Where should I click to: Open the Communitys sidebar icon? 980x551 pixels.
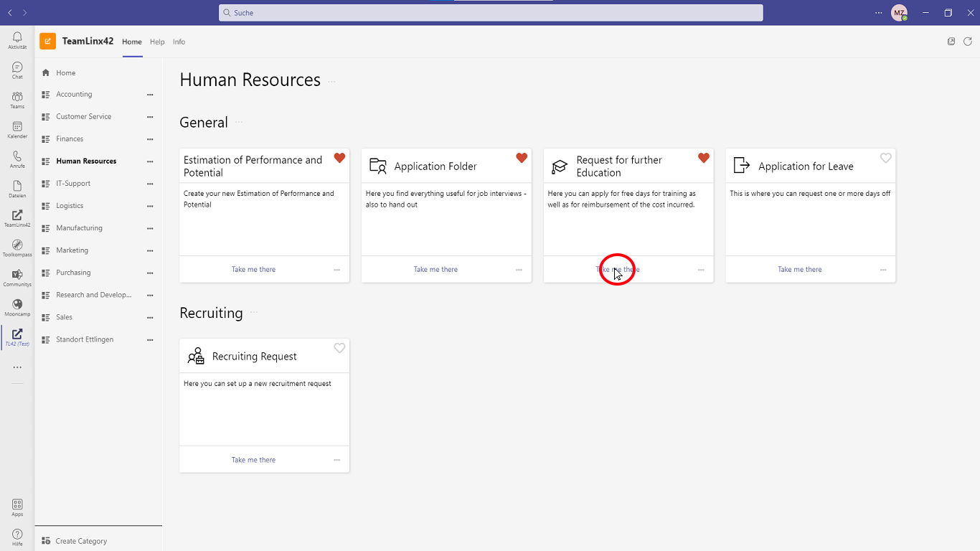tap(17, 277)
